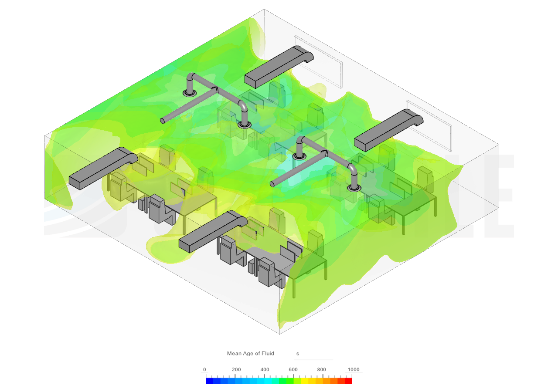
Task: Click the "800" tick label on the legend
Action: point(322,369)
